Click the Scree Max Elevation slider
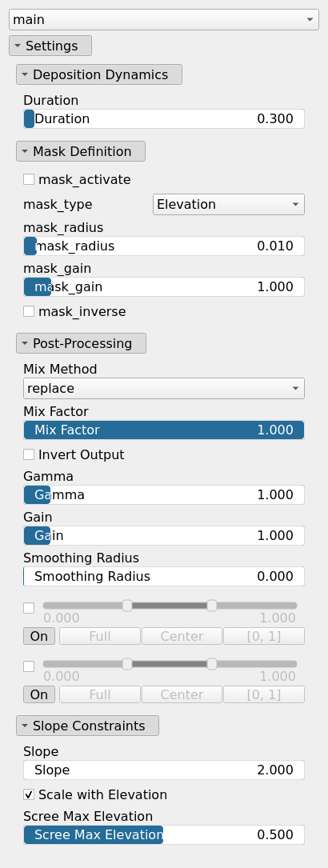328x868 pixels. click(164, 834)
